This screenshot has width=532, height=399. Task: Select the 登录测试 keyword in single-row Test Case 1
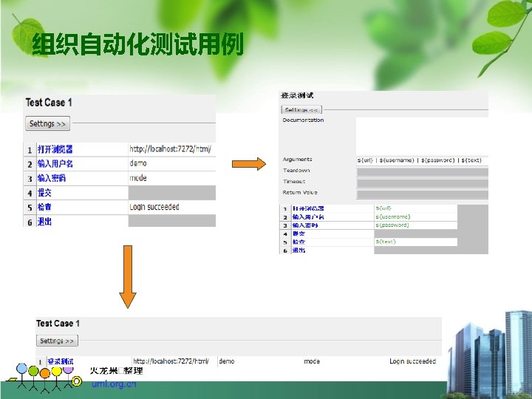pyautogui.click(x=89, y=361)
